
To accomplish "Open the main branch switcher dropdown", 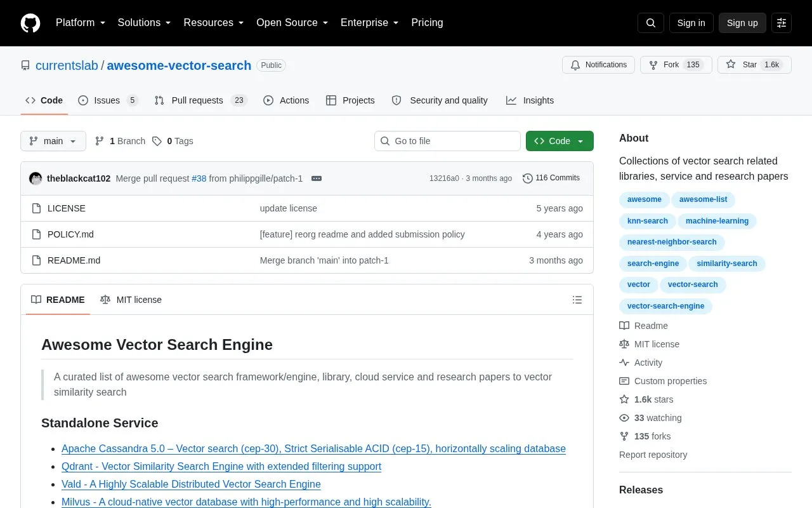I will [x=53, y=141].
